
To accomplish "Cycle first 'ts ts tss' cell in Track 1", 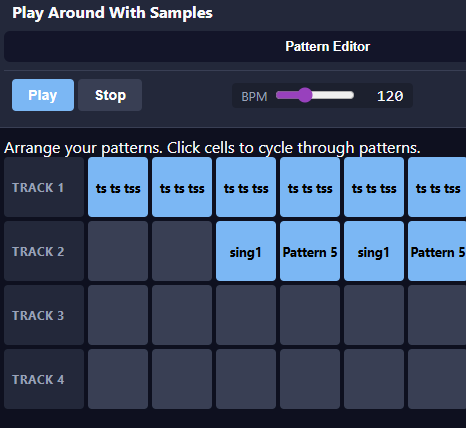I will point(118,187).
